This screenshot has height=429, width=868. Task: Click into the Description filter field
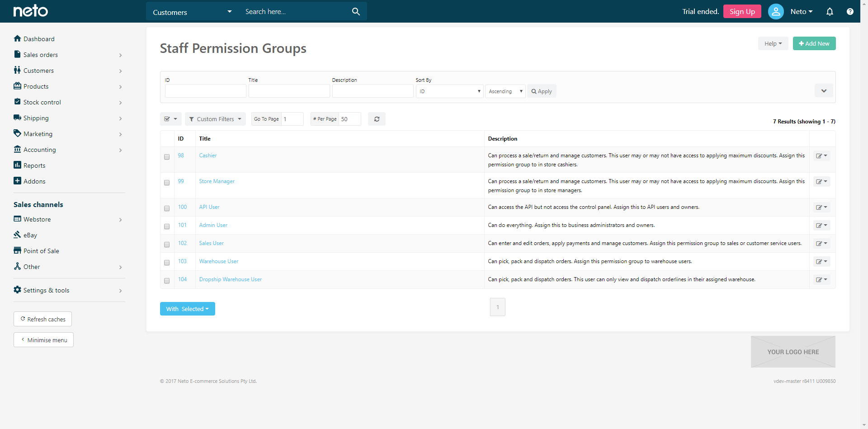point(373,91)
